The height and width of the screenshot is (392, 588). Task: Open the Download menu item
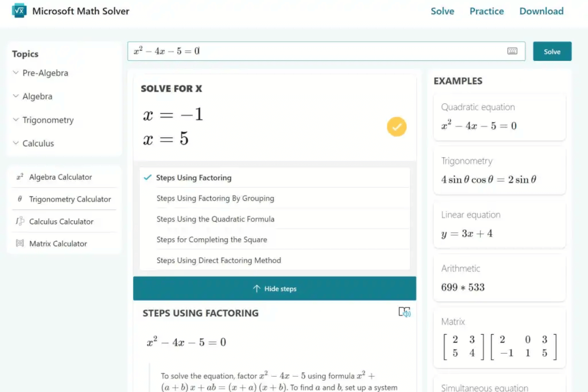click(x=541, y=11)
